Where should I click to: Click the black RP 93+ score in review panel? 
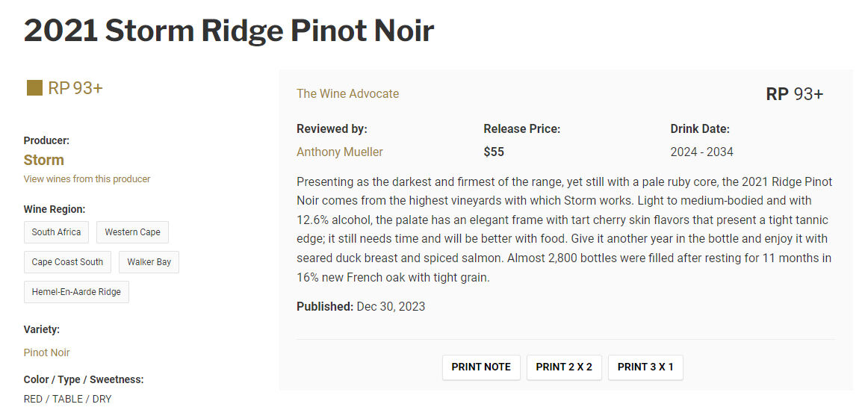pos(794,94)
